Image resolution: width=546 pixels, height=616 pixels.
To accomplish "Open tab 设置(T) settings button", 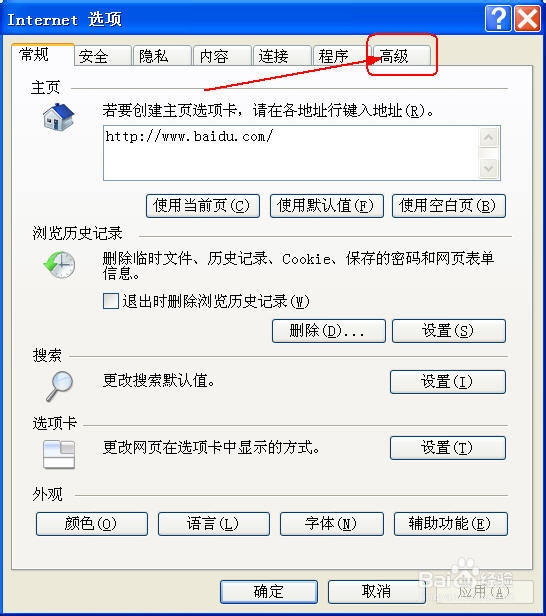I will pyautogui.click(x=448, y=448).
